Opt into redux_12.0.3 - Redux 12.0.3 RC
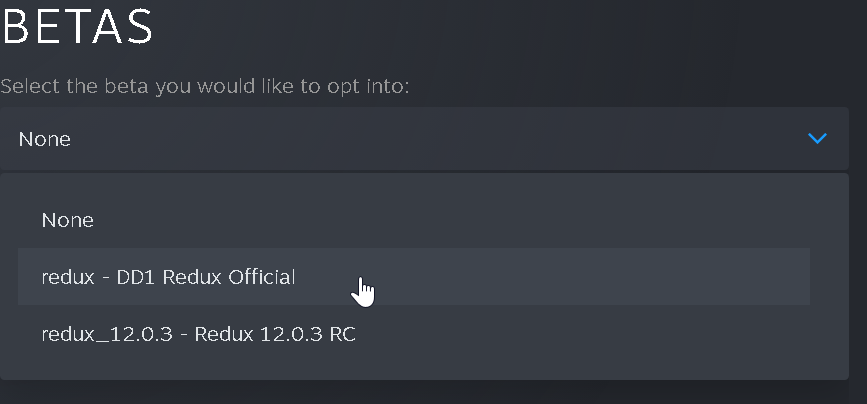The image size is (867, 404). pyautogui.click(x=198, y=334)
